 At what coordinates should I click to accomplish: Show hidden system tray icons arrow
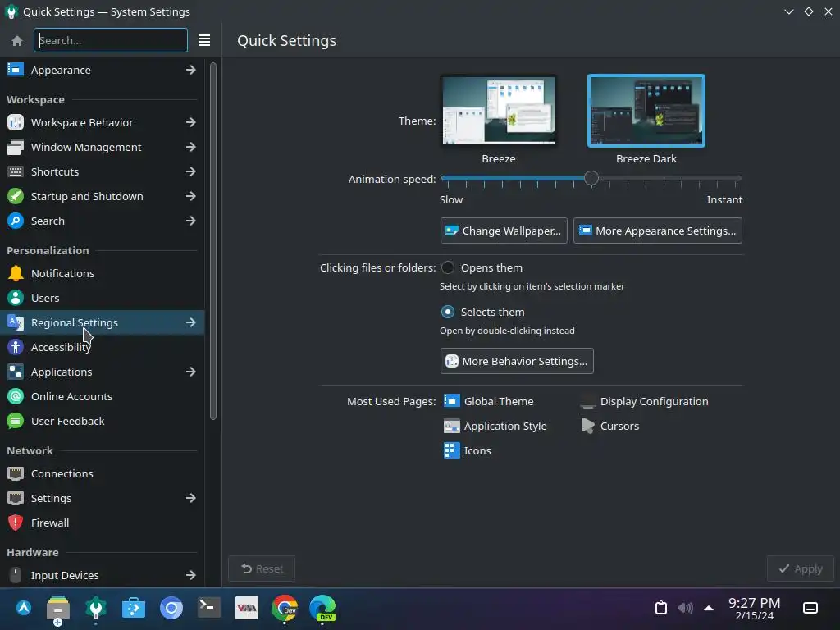709,608
